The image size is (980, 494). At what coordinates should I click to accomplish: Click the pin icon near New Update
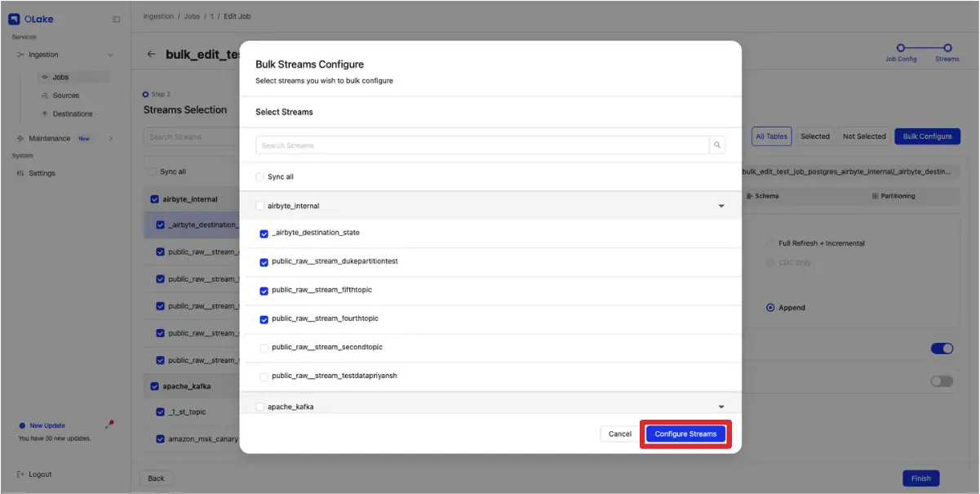110,424
